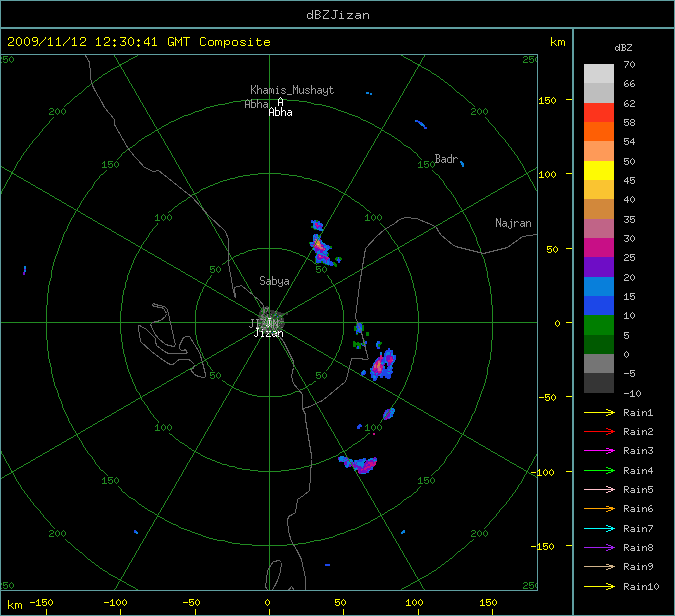This screenshot has height=616, width=675.
Task: Click the cyan Rain7 arrow
Action: pos(599,528)
